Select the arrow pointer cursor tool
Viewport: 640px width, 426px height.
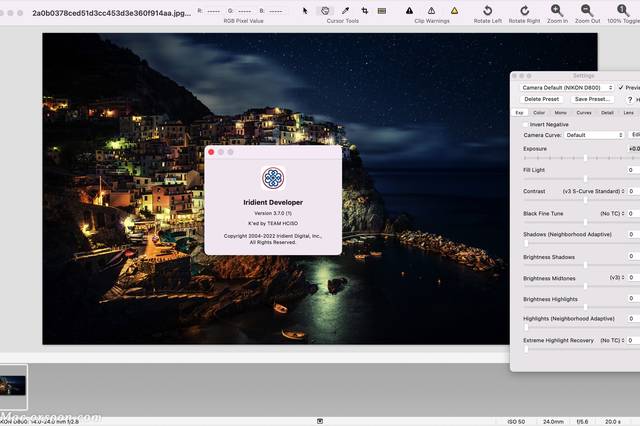point(305,11)
